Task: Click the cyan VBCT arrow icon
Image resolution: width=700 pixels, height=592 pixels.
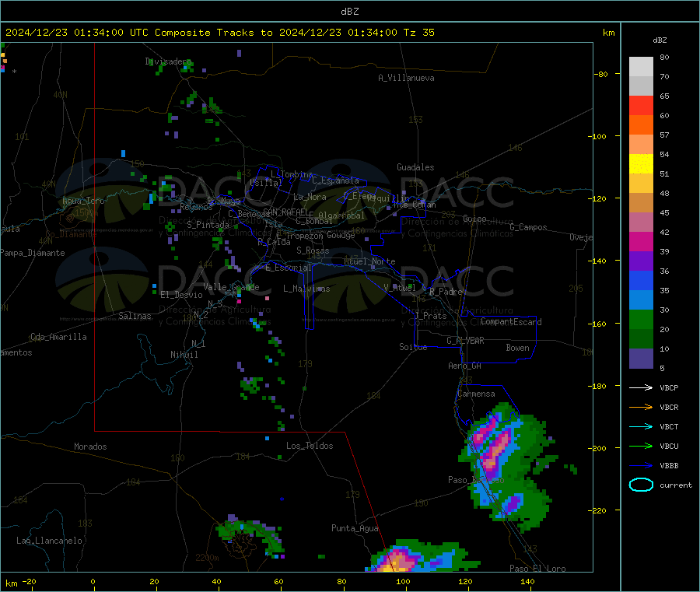Action: click(x=641, y=427)
